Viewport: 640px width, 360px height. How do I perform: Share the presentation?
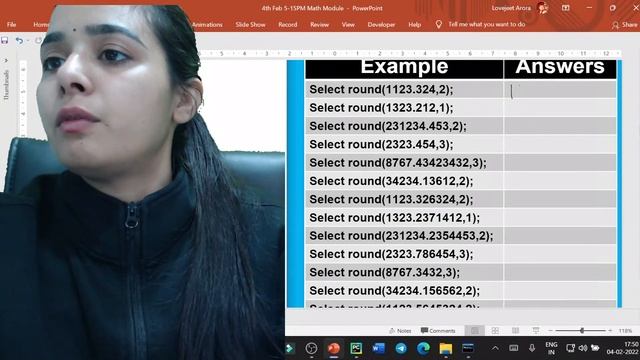[624, 25]
